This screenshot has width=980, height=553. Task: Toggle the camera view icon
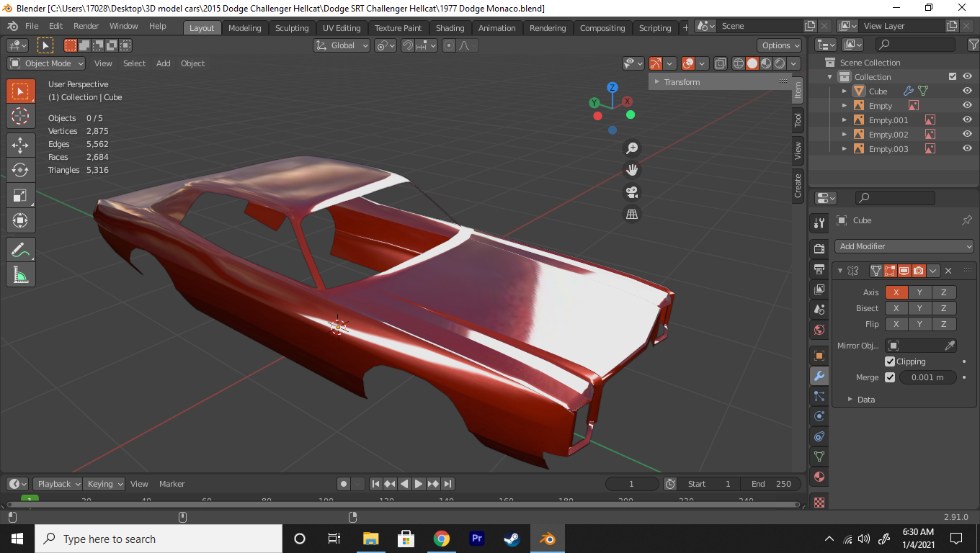pos(632,192)
